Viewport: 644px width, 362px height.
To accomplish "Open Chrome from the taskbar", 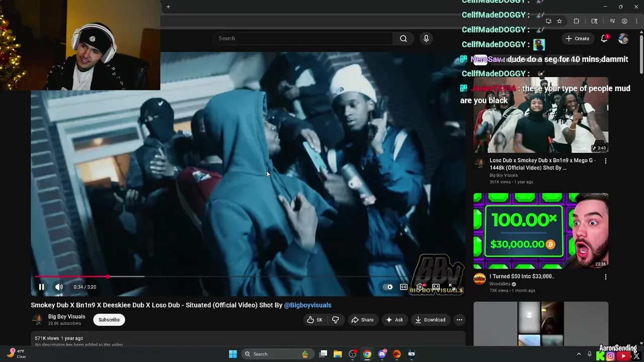I will [x=367, y=354].
